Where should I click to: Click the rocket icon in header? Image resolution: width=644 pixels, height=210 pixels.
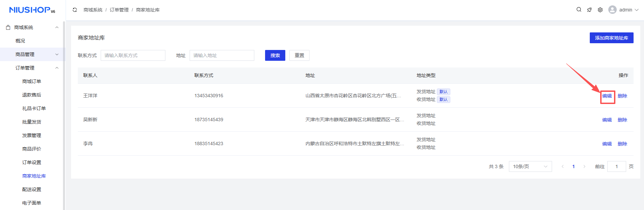tap(589, 10)
